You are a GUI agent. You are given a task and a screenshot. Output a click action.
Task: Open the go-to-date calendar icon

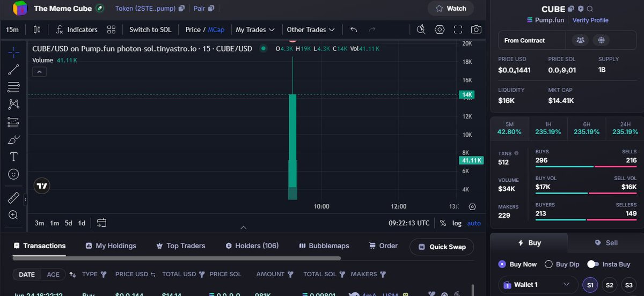(101, 223)
